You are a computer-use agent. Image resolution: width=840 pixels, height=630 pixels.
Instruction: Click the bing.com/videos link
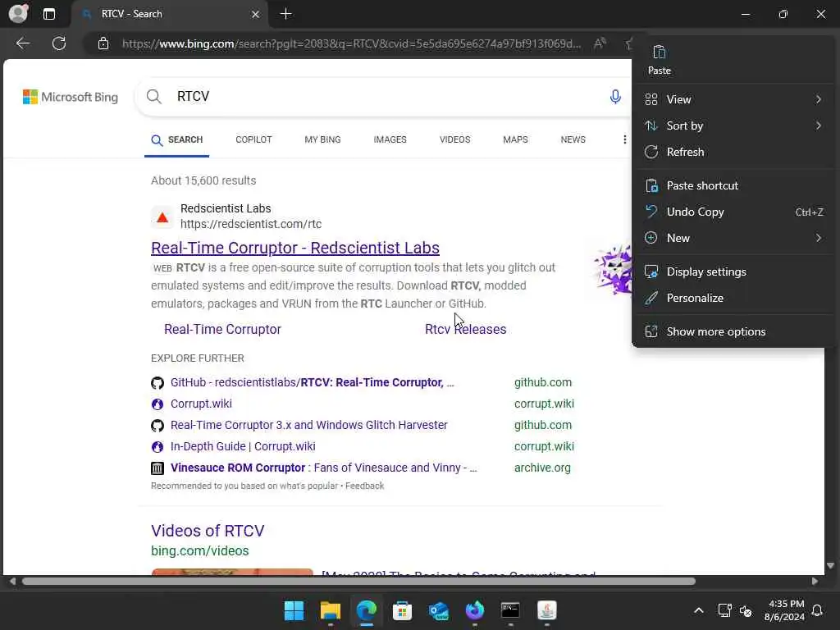pos(200,550)
